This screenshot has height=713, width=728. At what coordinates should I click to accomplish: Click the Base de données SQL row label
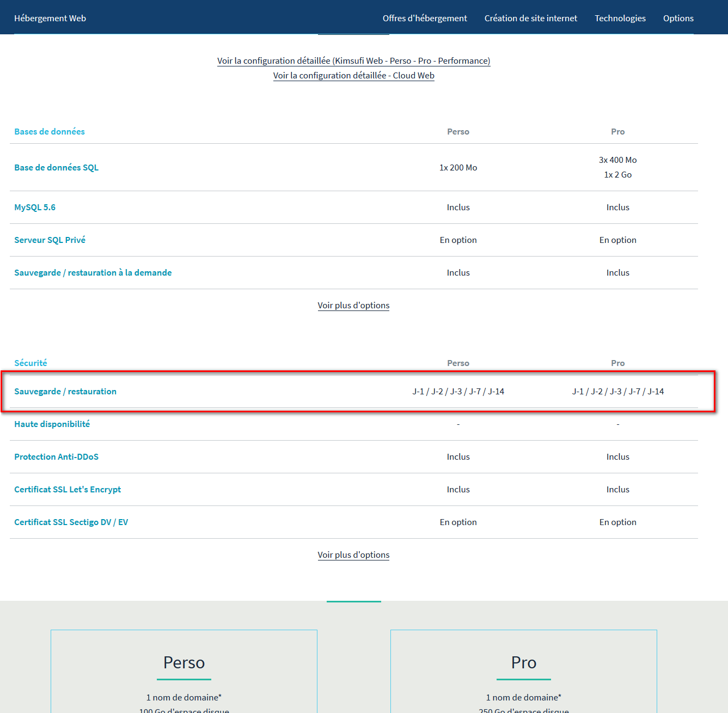coord(57,167)
